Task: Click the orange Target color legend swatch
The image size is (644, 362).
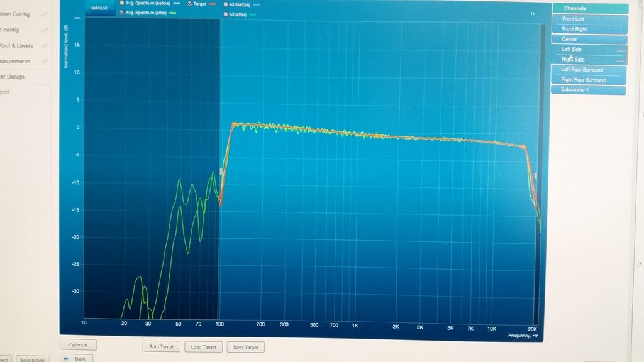Action: pyautogui.click(x=213, y=4)
